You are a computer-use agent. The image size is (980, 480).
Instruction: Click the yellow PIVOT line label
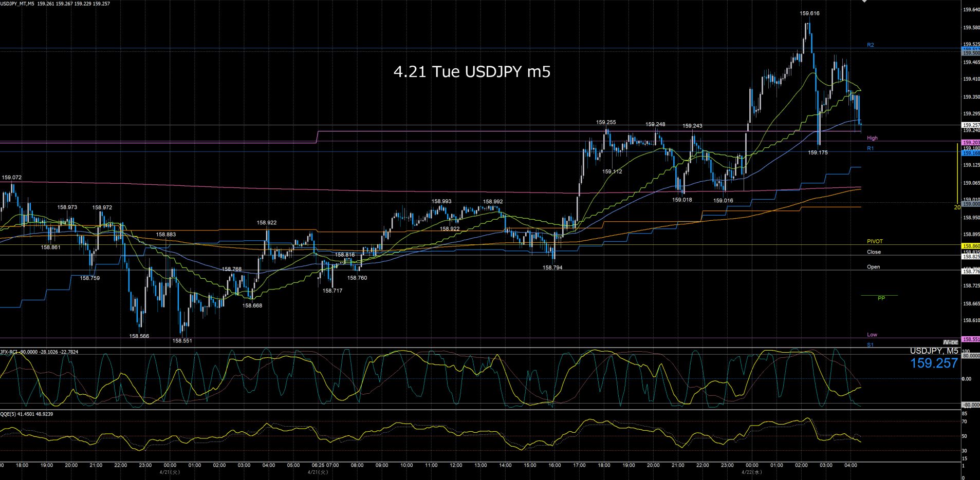click(x=875, y=241)
